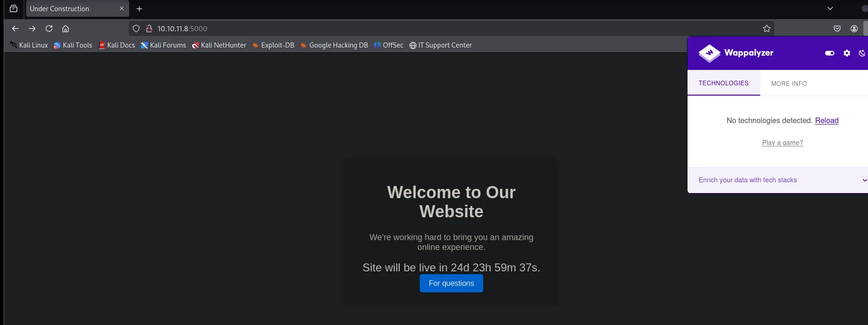This screenshot has width=868, height=325.
Task: Toggle Wappalyzer dark mode moon icon
Action: (x=862, y=53)
